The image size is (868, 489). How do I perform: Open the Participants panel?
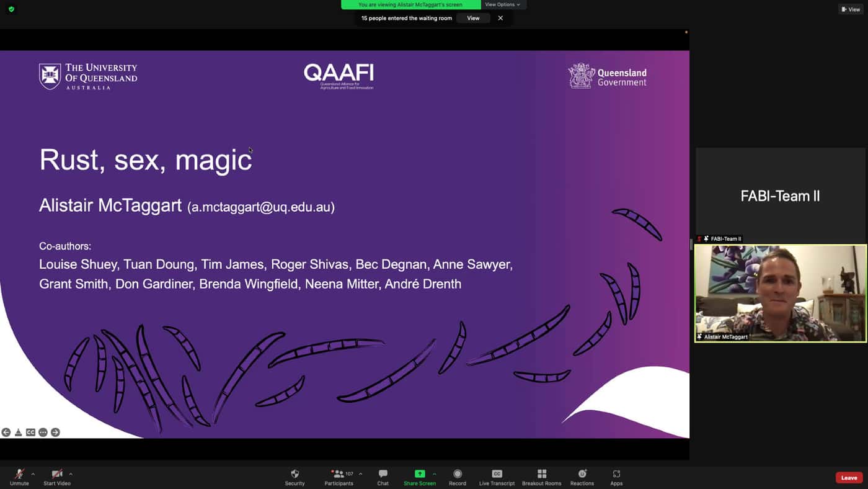tap(339, 477)
